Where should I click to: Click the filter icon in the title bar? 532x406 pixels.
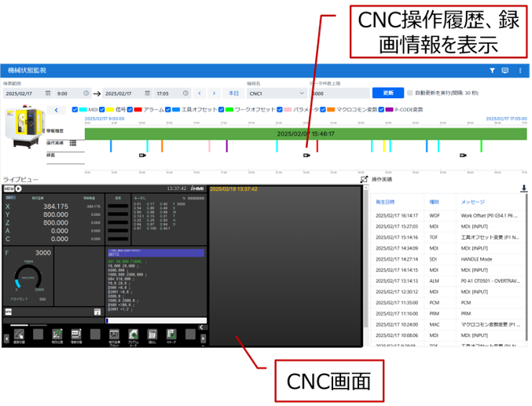tap(492, 71)
